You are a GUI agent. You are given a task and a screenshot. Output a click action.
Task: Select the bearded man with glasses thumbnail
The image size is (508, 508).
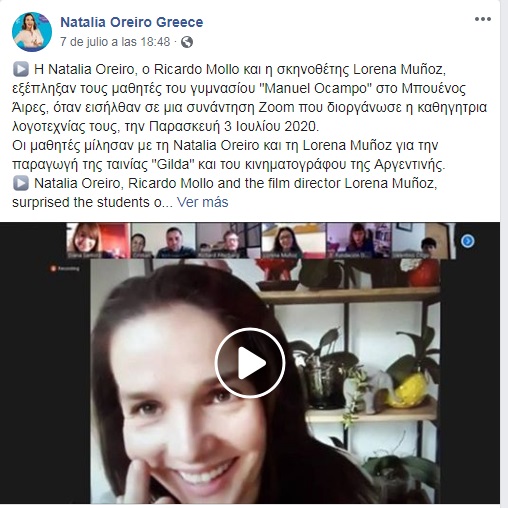[x=228, y=241]
